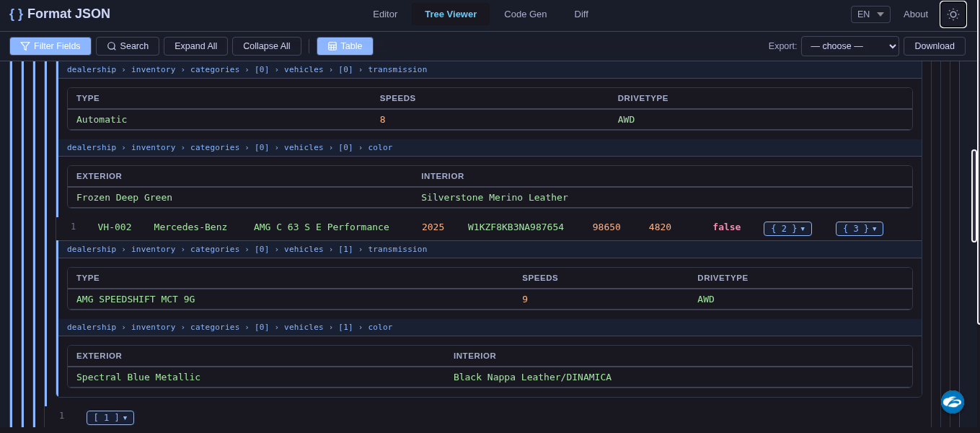Select AMG SPEEDSHIFT MCT 9G cell
The image size is (980, 433).
tap(136, 299)
